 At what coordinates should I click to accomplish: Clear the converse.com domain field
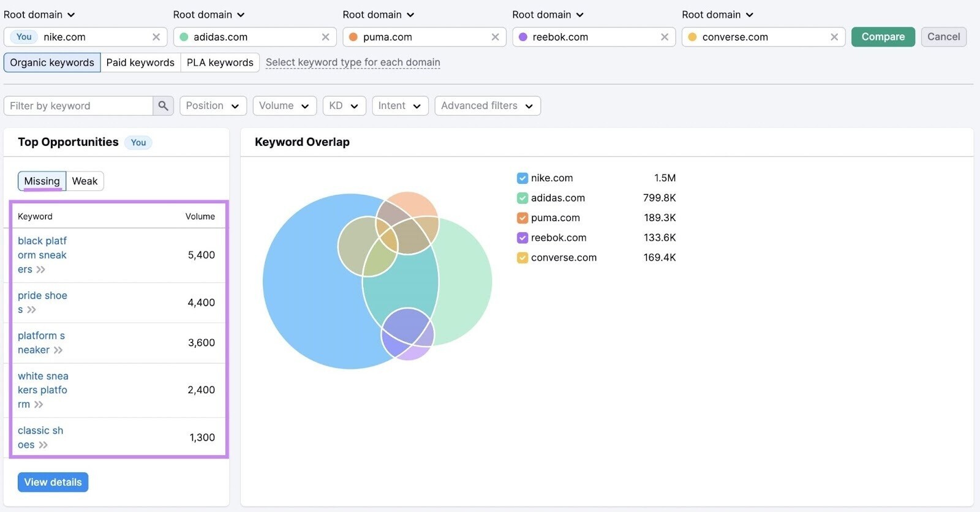coord(834,37)
